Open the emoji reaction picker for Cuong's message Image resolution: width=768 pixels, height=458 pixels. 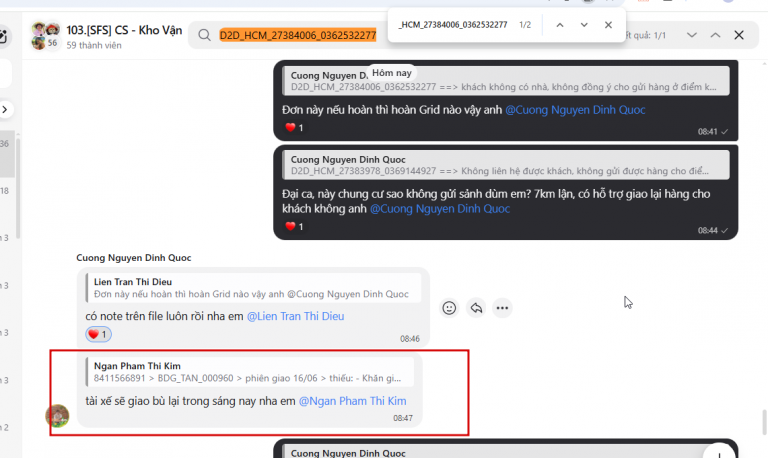(449, 308)
